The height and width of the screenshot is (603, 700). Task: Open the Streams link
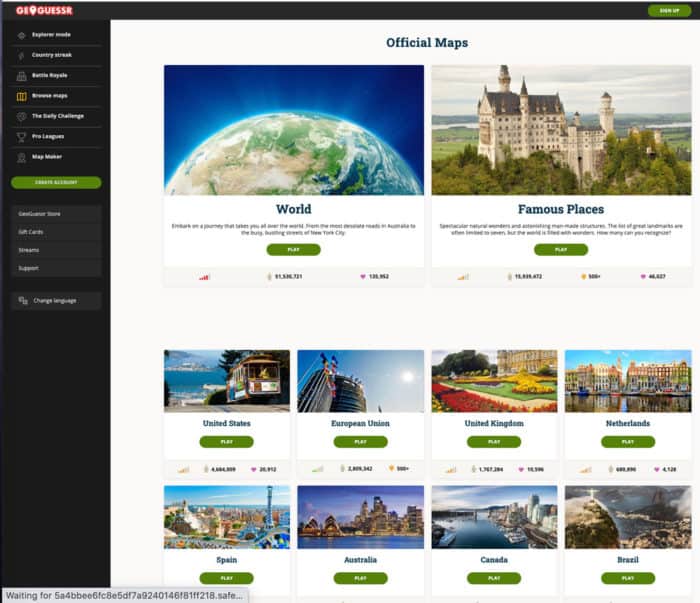tap(57, 250)
